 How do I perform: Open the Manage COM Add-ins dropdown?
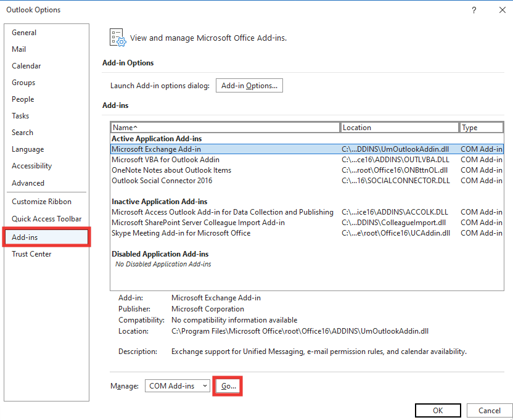click(178, 386)
